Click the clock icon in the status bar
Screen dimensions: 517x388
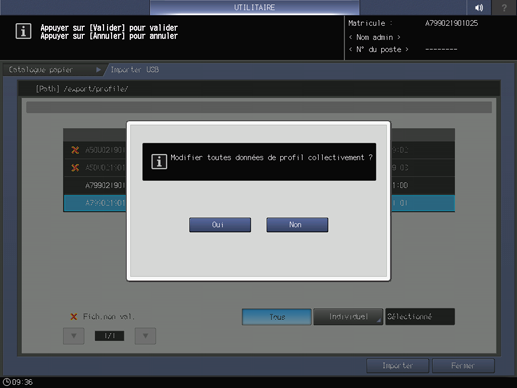[x=6, y=382]
